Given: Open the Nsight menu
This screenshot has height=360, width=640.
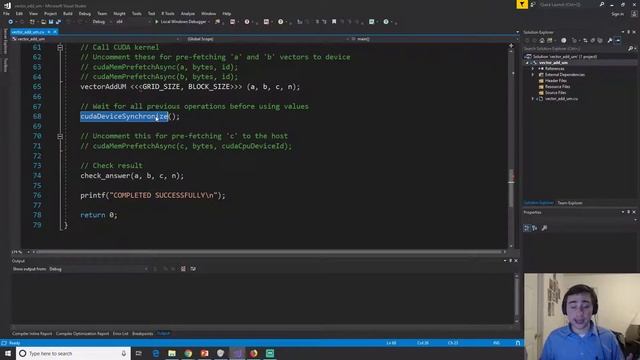Looking at the screenshot, I should pos(119,13).
